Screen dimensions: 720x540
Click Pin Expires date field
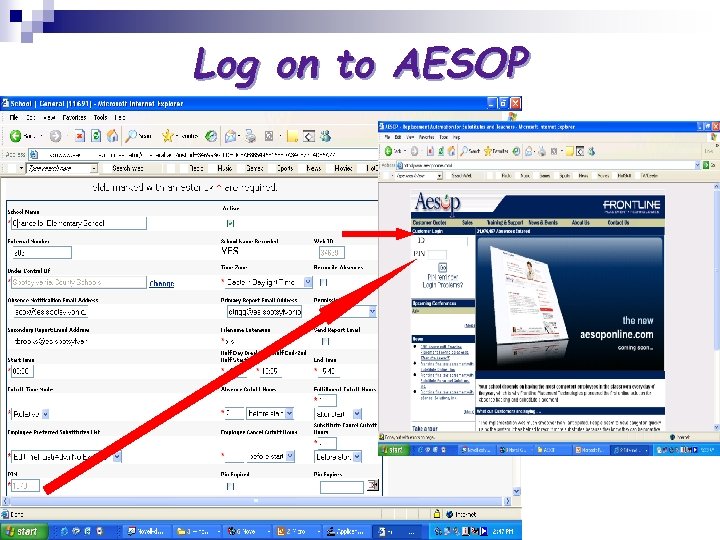342,487
